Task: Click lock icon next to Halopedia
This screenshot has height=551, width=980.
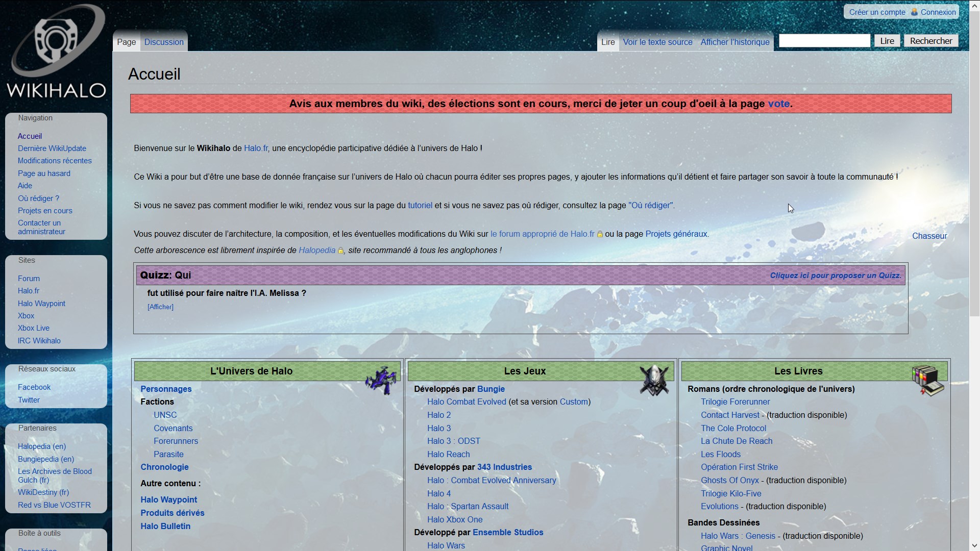Action: click(x=340, y=251)
